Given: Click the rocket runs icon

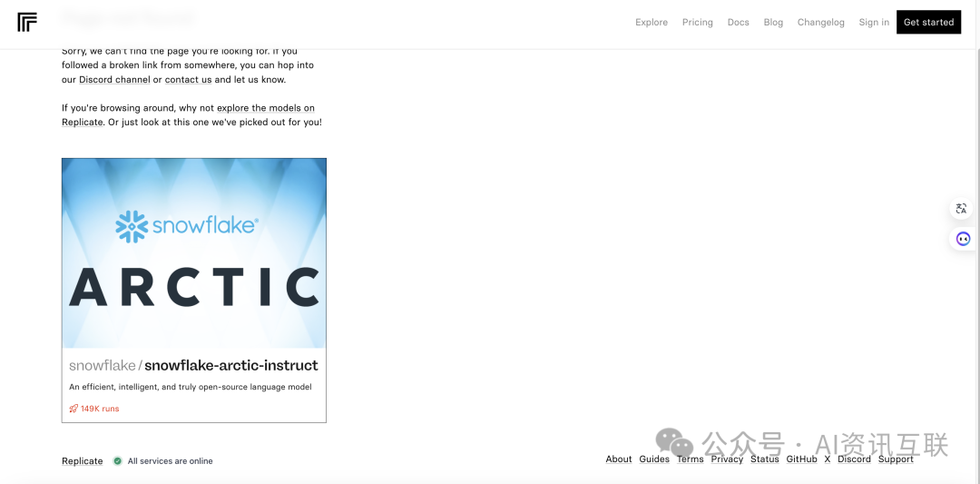Looking at the screenshot, I should (73, 409).
